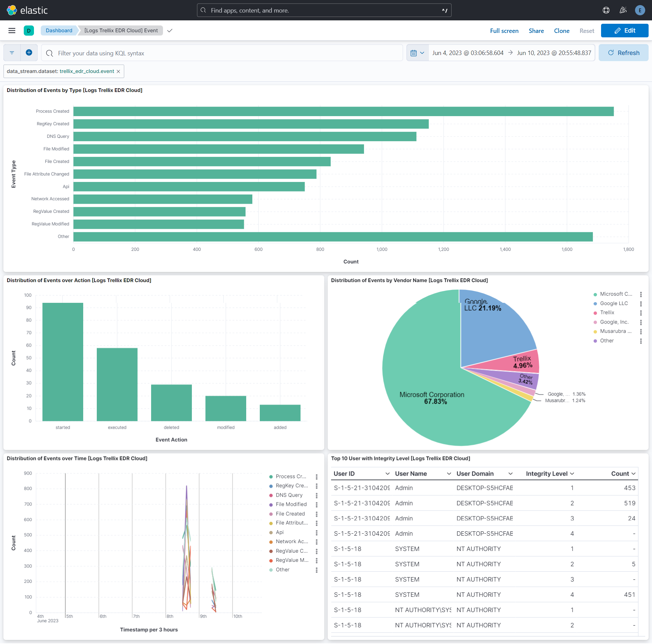
Task: Toggle Microsoft C... series color dot
Action: [x=595, y=294]
